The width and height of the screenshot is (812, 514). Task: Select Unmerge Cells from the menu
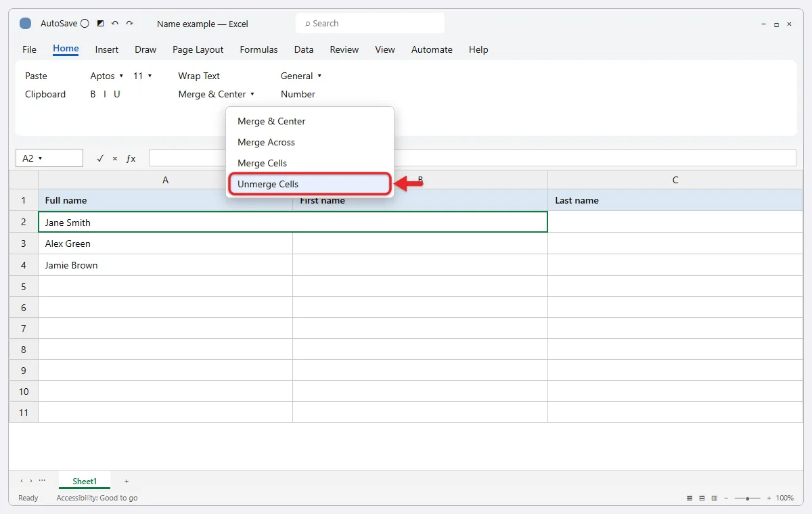coord(310,184)
